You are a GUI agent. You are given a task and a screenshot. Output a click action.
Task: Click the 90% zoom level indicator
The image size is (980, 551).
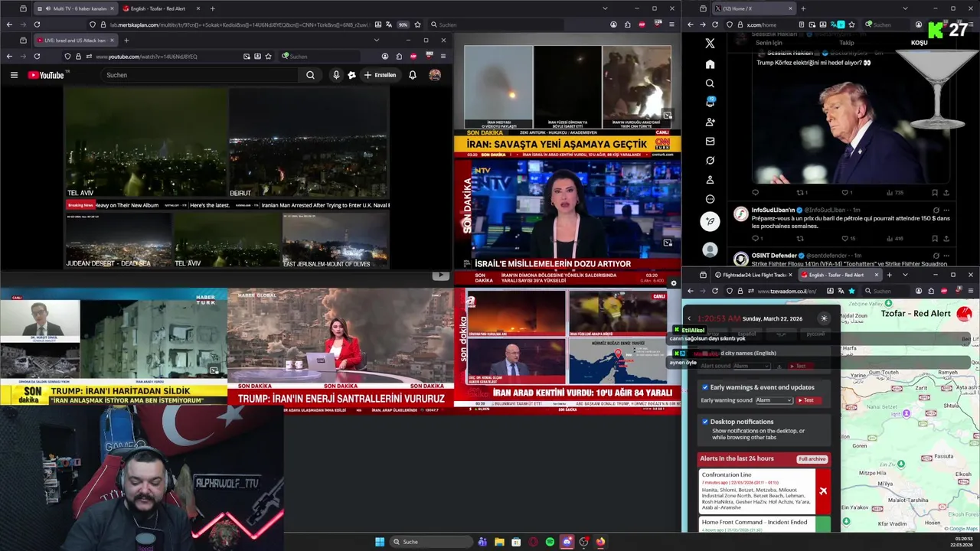click(x=403, y=24)
